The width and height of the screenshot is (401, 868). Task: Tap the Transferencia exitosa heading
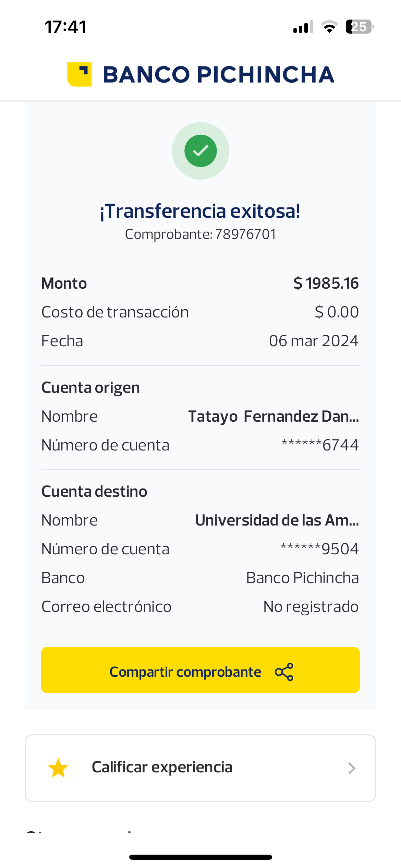[200, 211]
